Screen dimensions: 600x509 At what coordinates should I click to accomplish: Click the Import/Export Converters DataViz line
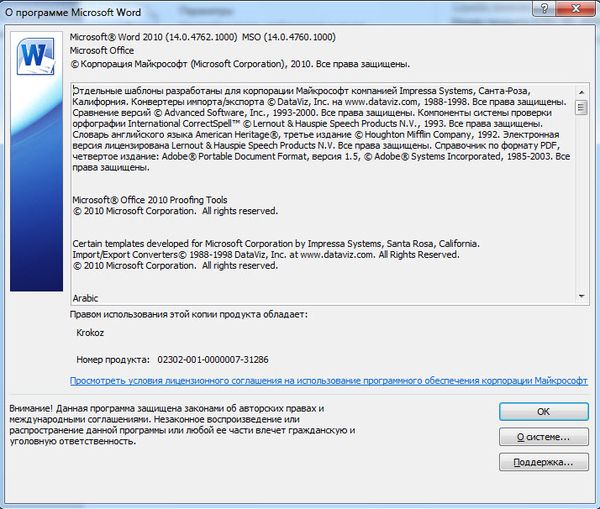pyautogui.click(x=266, y=254)
